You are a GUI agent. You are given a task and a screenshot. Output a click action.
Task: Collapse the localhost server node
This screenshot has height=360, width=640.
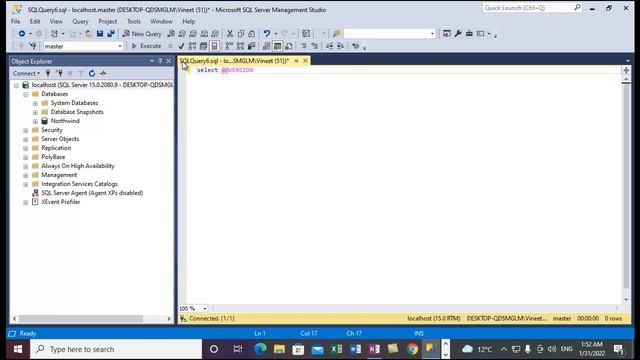(16, 85)
